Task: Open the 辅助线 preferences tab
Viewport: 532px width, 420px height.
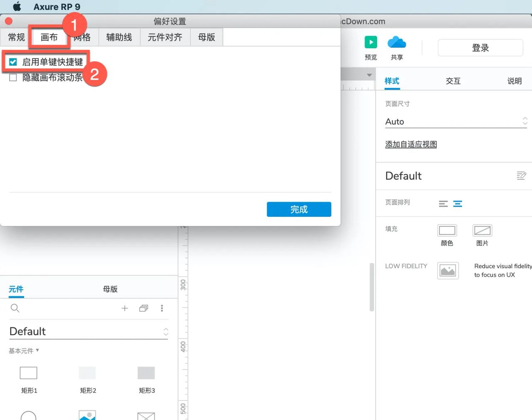Action: [119, 37]
